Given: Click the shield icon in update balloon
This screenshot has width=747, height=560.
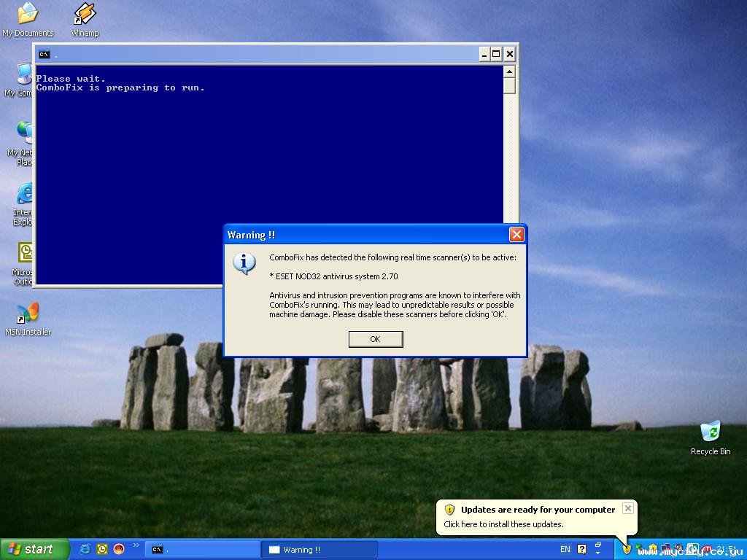Looking at the screenshot, I should pyautogui.click(x=449, y=510).
